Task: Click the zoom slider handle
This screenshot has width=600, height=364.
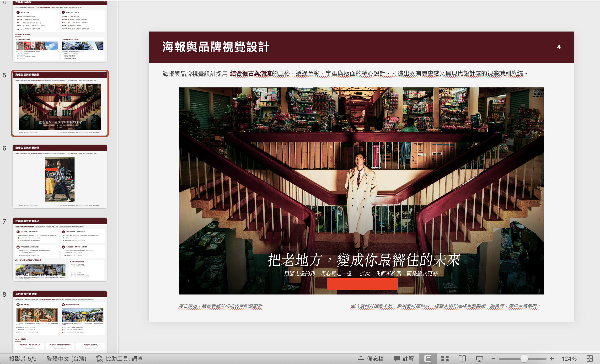Action: [x=524, y=359]
